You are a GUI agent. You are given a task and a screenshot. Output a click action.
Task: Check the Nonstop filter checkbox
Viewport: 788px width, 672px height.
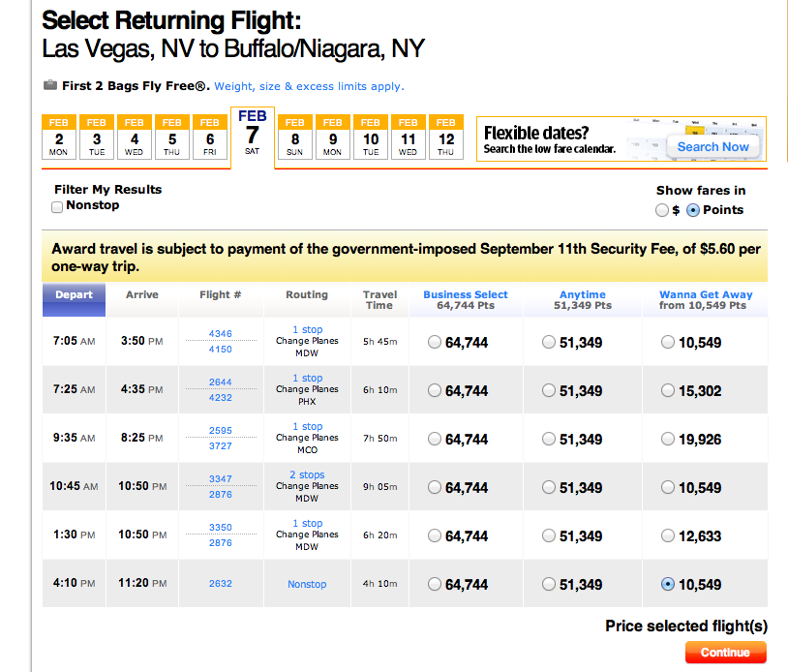57,206
